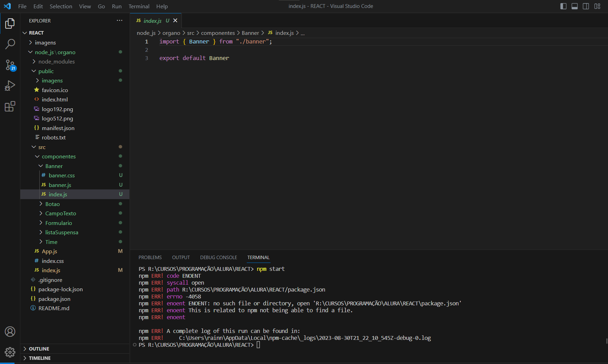Image resolution: width=608 pixels, height=364 pixels.
Task: Open the Help menu
Action: click(x=162, y=6)
